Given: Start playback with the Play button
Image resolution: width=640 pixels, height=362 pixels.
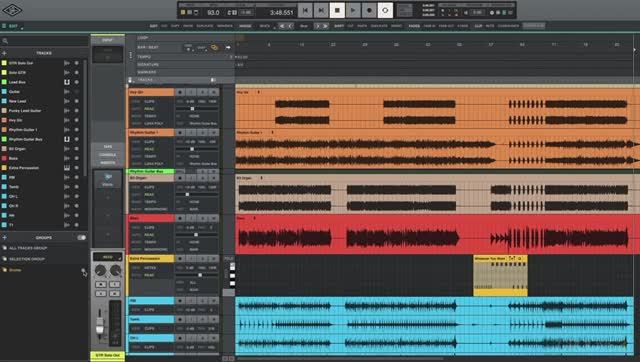Looking at the screenshot, I should point(353,10).
